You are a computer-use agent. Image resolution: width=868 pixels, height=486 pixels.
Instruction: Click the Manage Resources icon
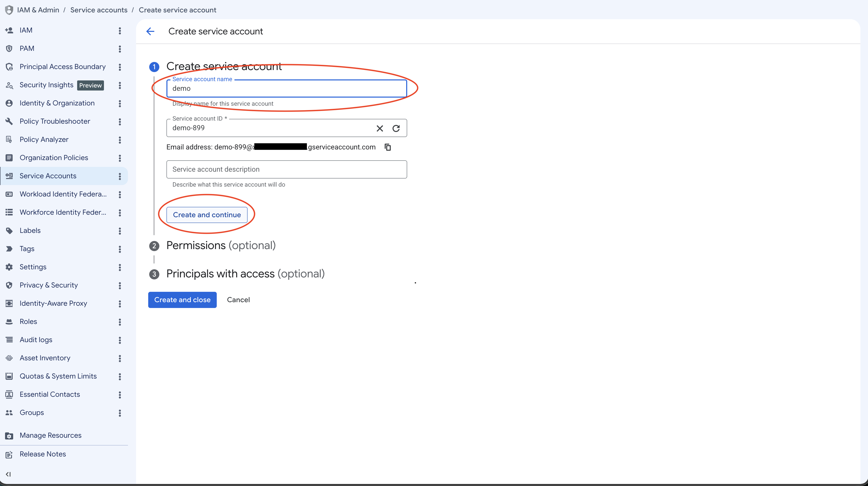[x=9, y=436]
